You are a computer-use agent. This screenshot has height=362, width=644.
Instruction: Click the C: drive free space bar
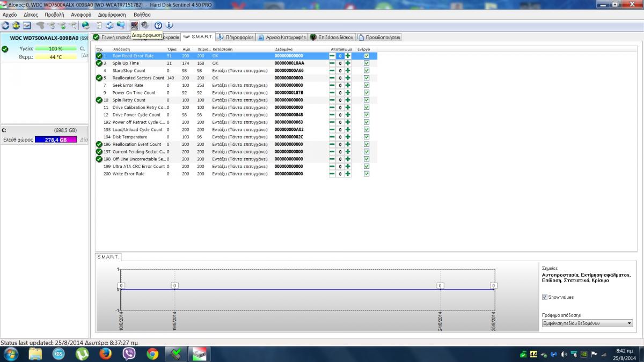point(56,139)
